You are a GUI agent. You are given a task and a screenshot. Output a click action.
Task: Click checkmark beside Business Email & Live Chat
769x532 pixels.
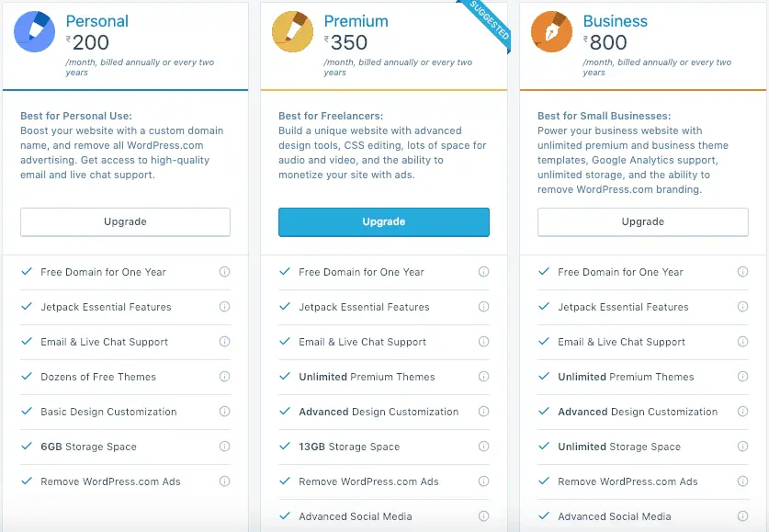(x=543, y=341)
